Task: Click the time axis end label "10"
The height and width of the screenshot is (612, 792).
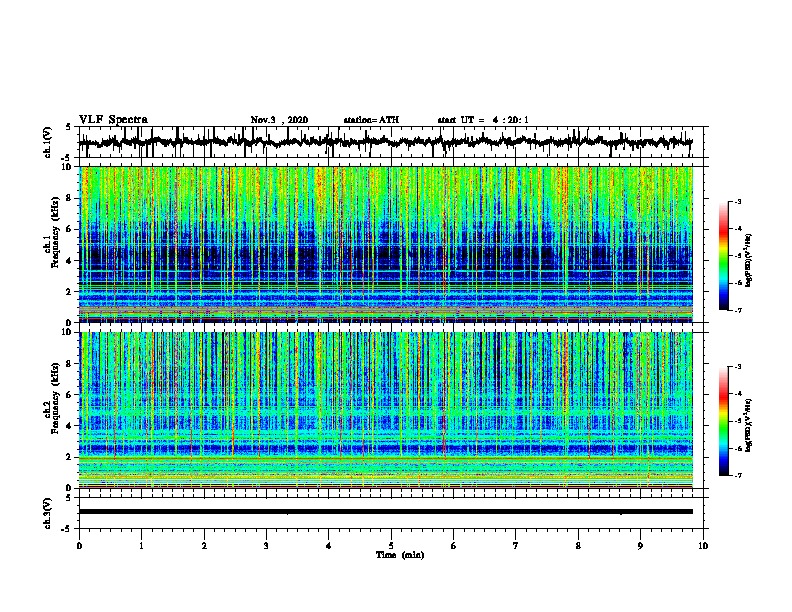Action: click(x=703, y=546)
